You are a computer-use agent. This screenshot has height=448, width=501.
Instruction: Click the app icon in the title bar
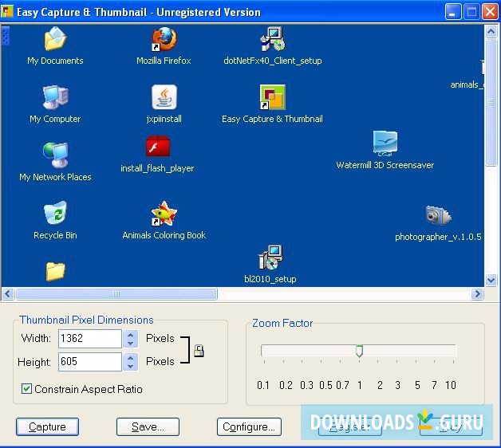point(6,11)
